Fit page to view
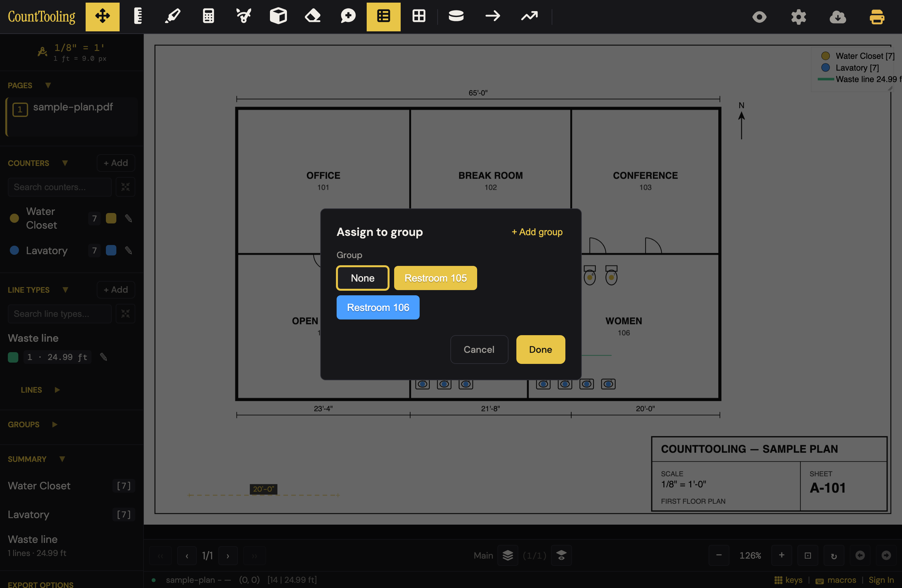Viewport: 902px width, 588px height. coord(808,555)
